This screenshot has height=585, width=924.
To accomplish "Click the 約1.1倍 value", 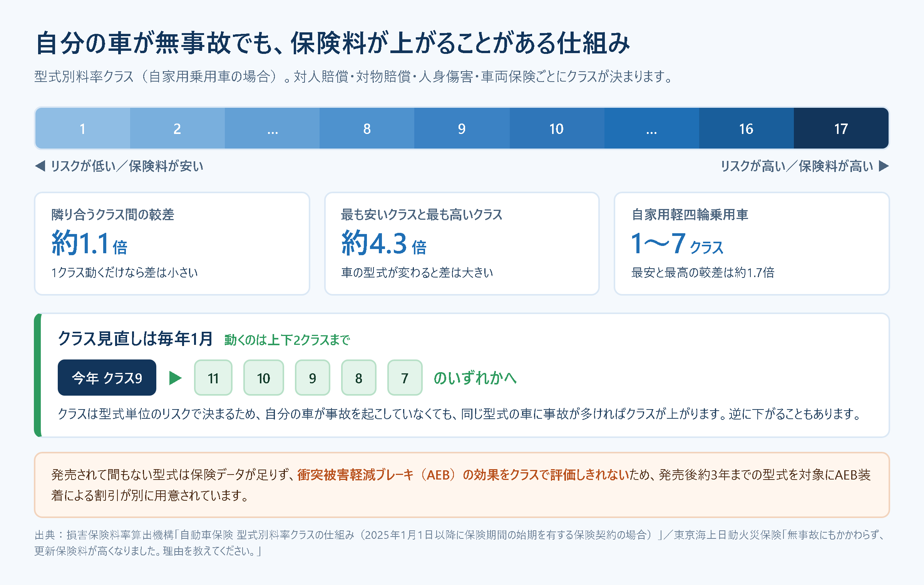I will (89, 243).
